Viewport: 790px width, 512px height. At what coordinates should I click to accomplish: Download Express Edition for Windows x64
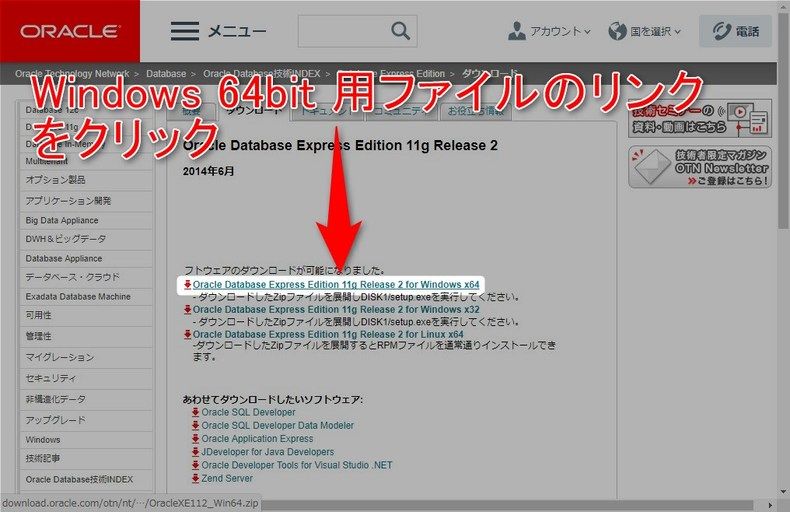point(336,285)
